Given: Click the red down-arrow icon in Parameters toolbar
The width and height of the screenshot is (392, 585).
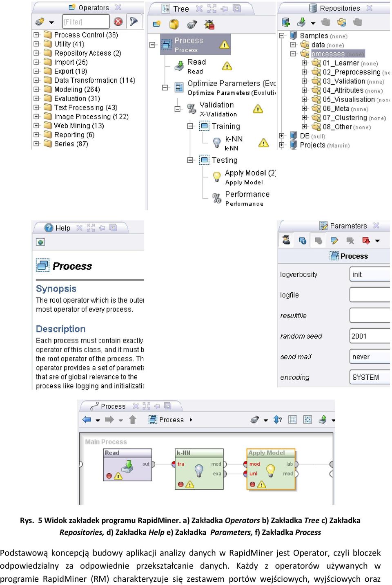Looking at the screenshot, I should coord(366,241).
